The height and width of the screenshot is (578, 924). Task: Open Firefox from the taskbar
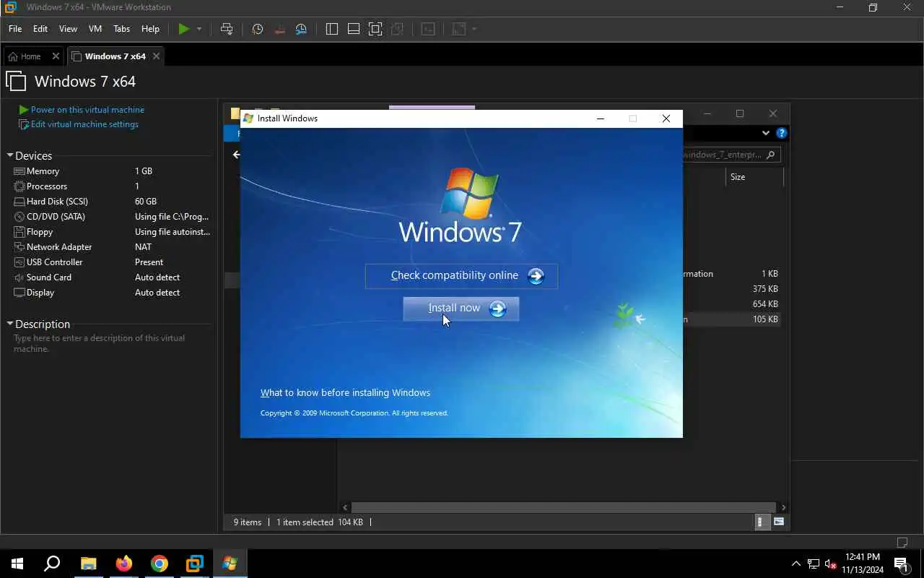124,564
